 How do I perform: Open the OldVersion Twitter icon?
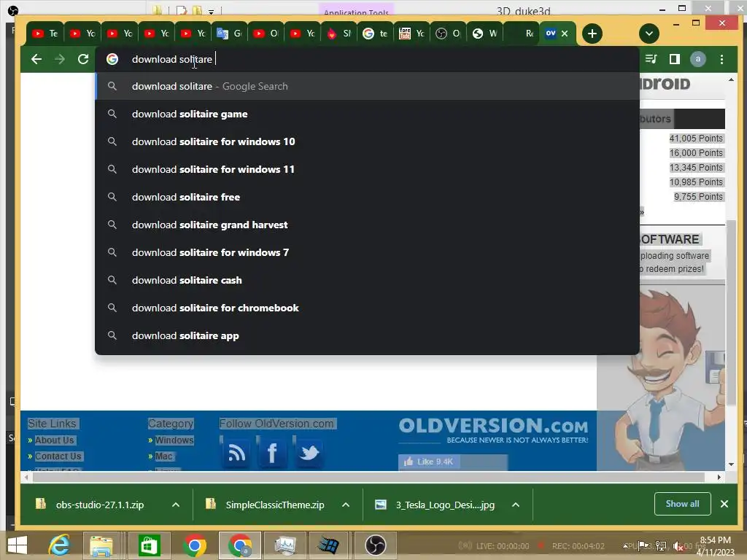pyautogui.click(x=309, y=452)
